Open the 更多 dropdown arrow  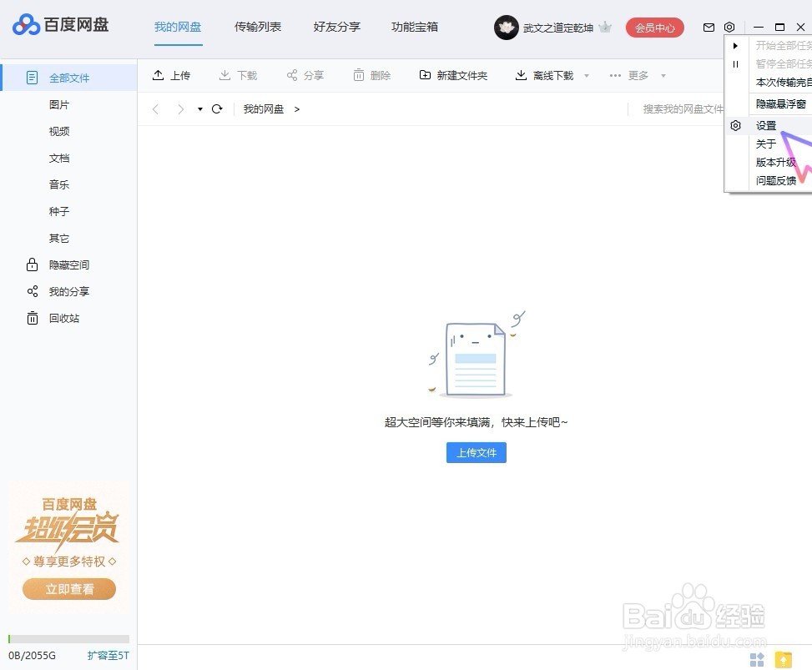[x=663, y=75]
